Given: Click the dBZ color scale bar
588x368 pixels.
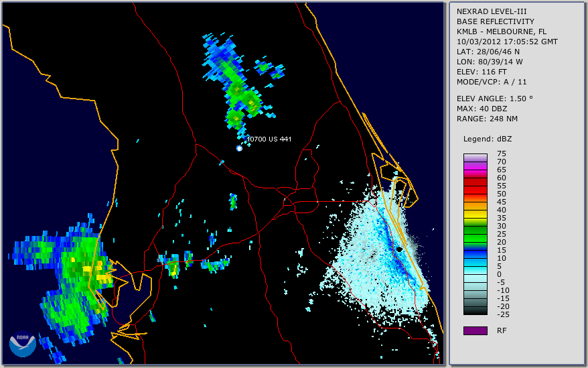Looking at the screenshot, I should click(475, 235).
